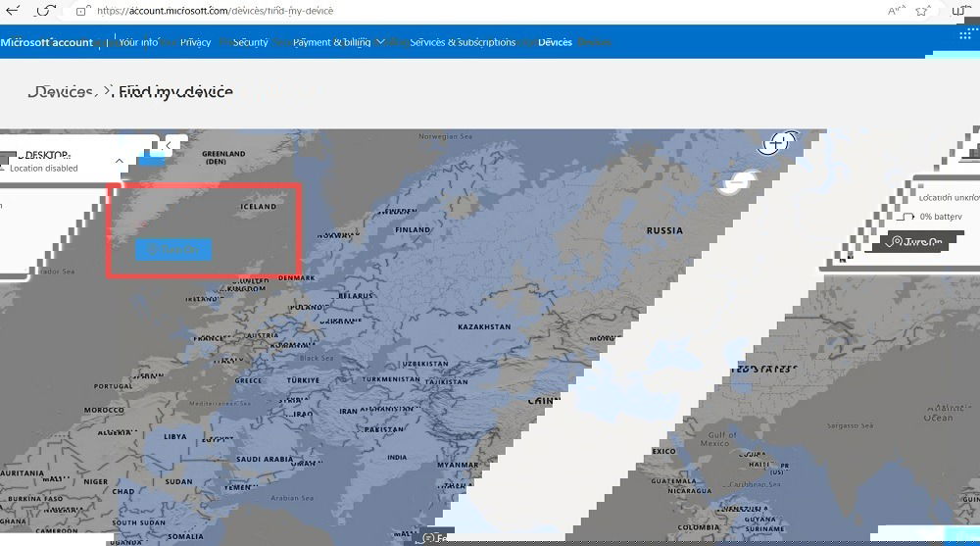Select the DESKTOP device name
The height and width of the screenshot is (546, 980).
click(44, 155)
